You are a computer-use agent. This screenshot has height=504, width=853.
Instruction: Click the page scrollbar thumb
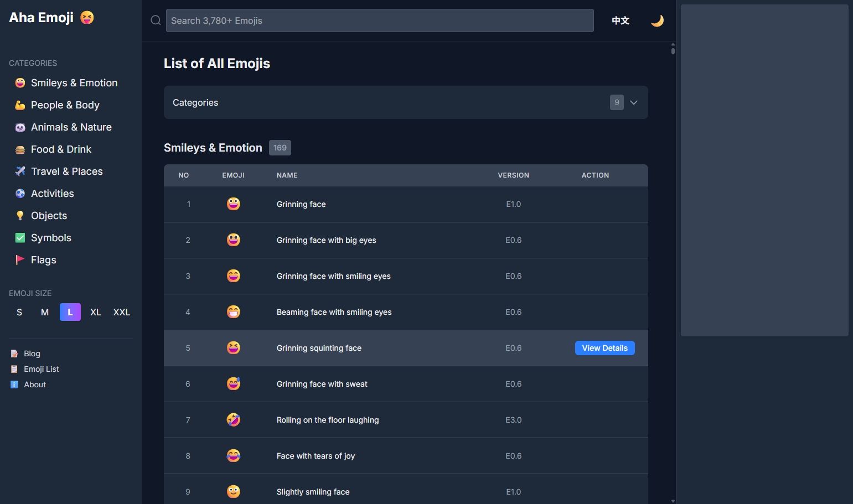pyautogui.click(x=673, y=51)
